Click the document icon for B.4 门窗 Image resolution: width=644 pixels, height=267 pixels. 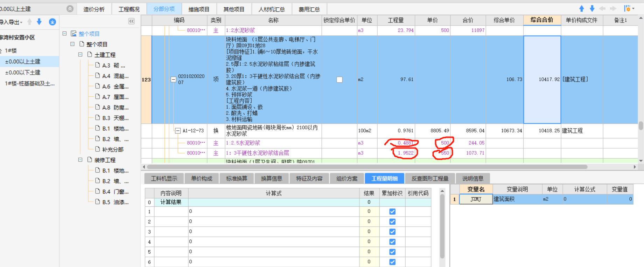click(98, 191)
